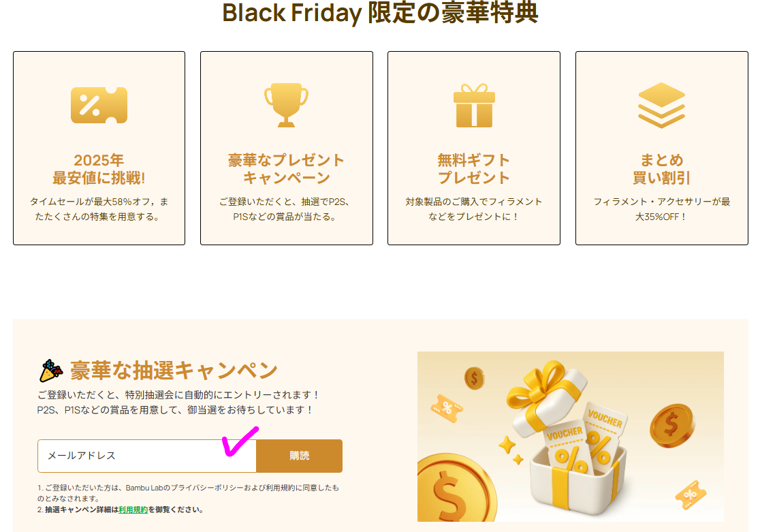Click the Black Friday 限定の豪華特典 title
The image size is (760, 532).
click(x=380, y=13)
